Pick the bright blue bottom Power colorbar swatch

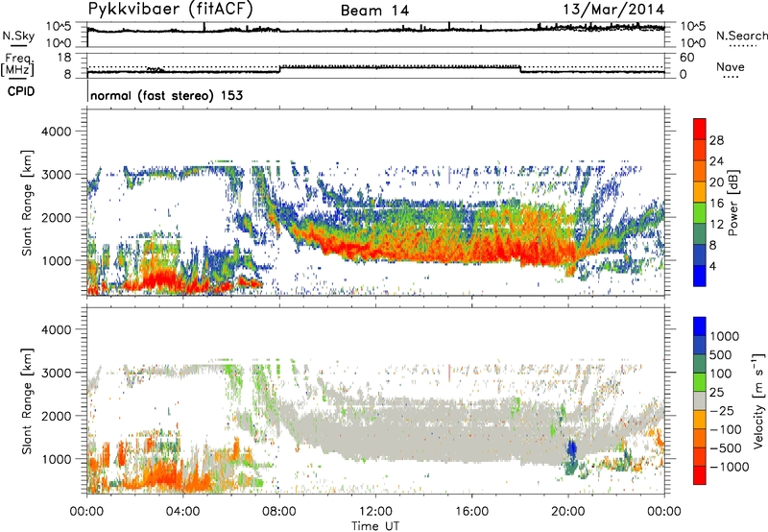700,276
